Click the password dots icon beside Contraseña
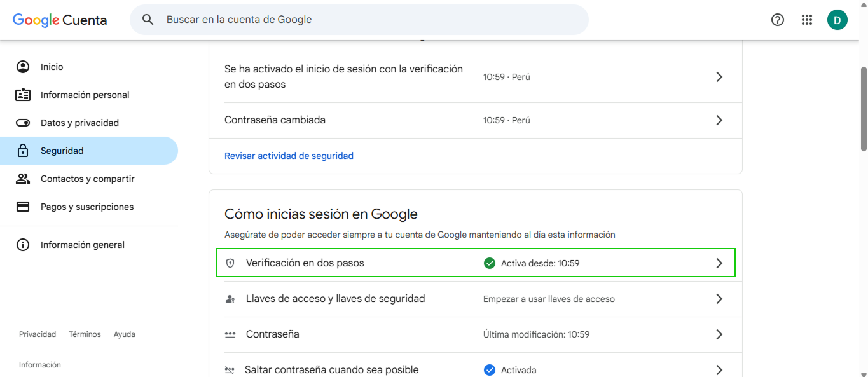Image resolution: width=868 pixels, height=377 pixels. [x=230, y=334]
